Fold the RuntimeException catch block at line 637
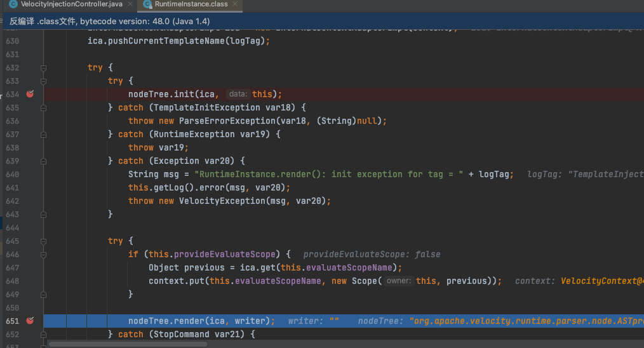Screen dimensions: 644x348 (x=44, y=135)
